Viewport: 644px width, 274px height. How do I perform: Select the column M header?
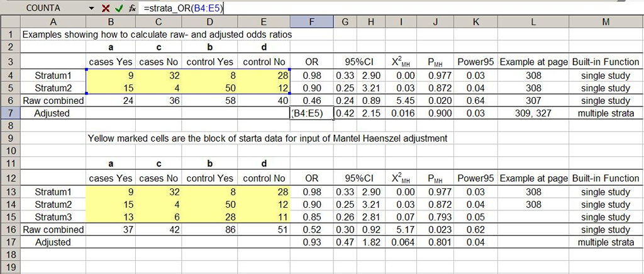(605, 22)
